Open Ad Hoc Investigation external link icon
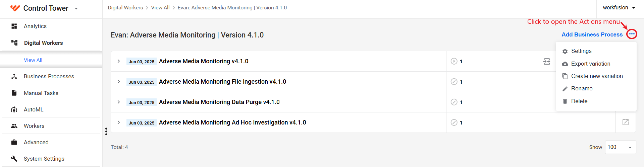The width and height of the screenshot is (644, 167). [x=626, y=122]
